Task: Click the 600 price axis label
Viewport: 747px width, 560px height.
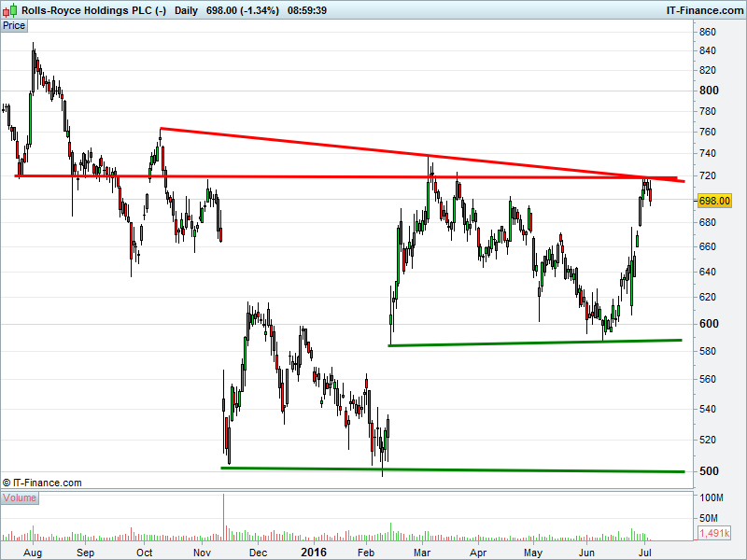Action: point(709,323)
